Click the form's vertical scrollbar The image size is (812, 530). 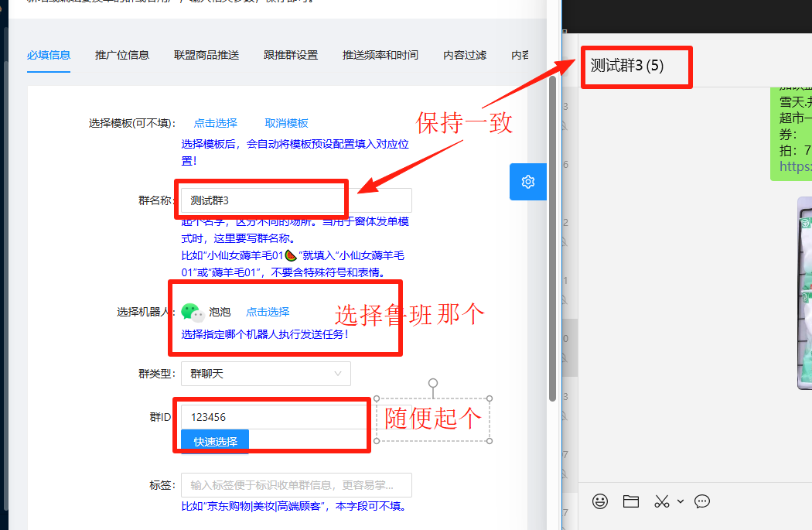coord(553,232)
